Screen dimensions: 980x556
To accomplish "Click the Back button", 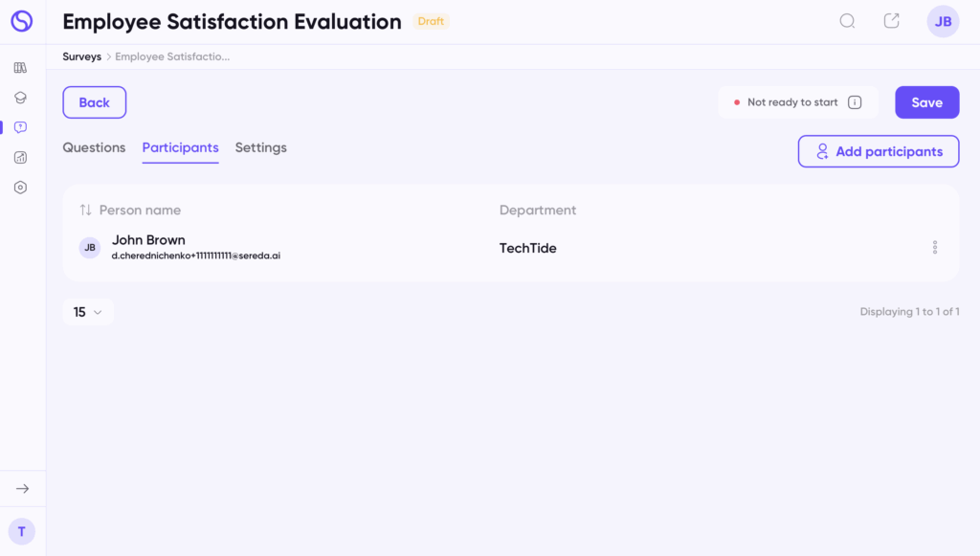I will pos(94,102).
